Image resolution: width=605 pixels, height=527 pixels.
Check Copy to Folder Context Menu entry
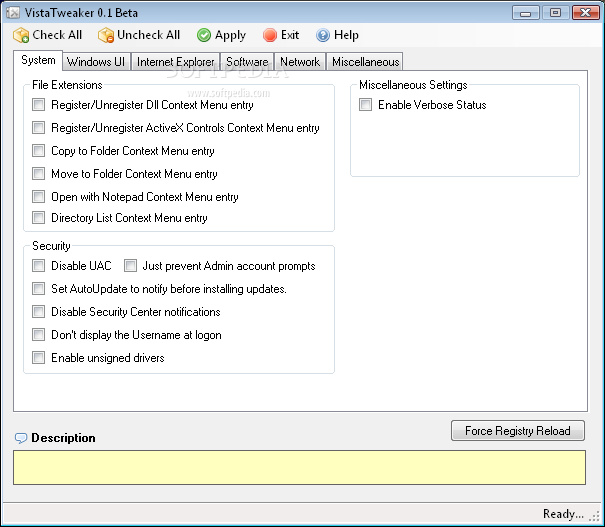[x=38, y=150]
